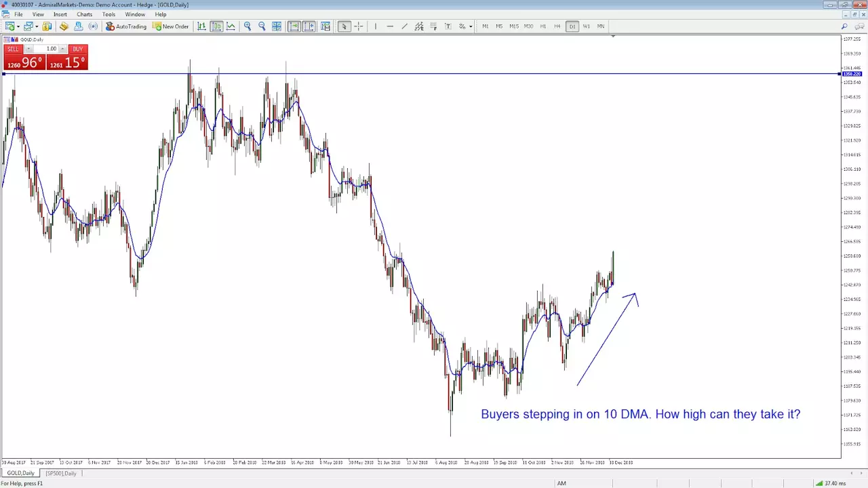Switch chart to line chart style
Viewport: 868px width, 488px height.
231,26
